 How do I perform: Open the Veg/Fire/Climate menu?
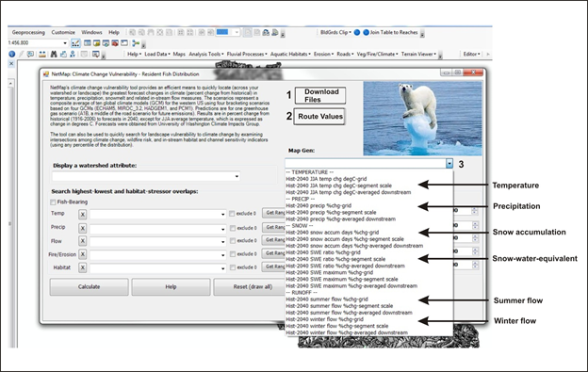tap(377, 55)
